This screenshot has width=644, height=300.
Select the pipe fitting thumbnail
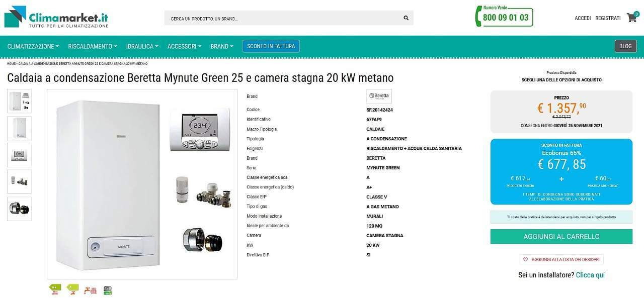click(x=19, y=209)
